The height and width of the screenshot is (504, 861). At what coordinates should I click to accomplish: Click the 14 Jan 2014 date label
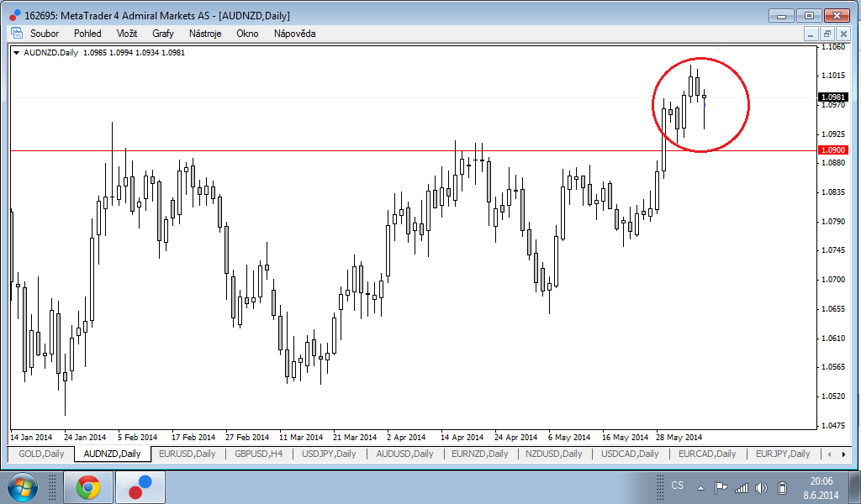pyautogui.click(x=31, y=437)
